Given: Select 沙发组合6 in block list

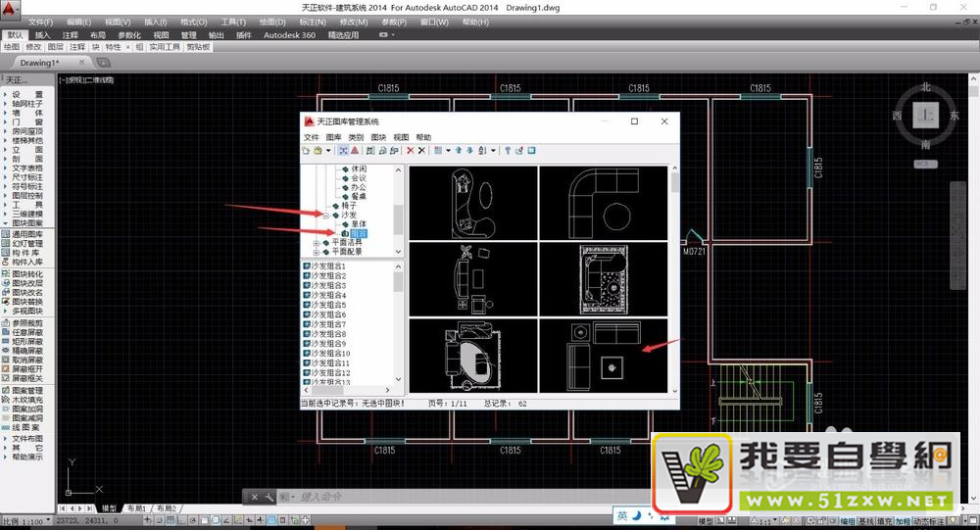Looking at the screenshot, I should 324,314.
